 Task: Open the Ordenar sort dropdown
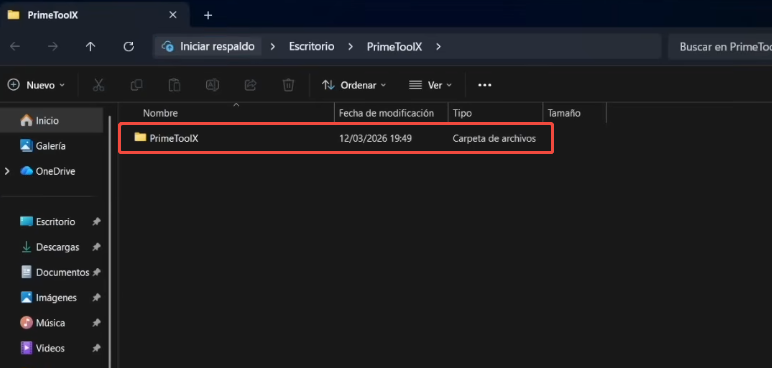pyautogui.click(x=354, y=85)
